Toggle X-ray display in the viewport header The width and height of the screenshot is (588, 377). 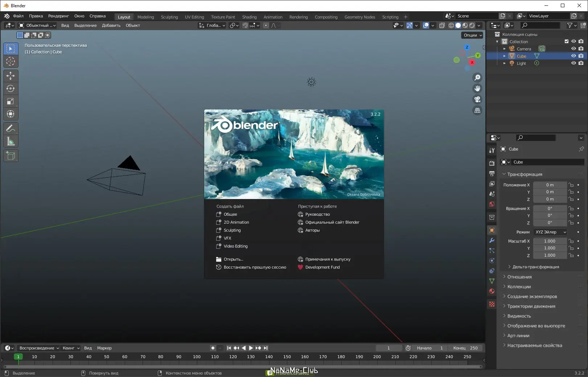(442, 25)
